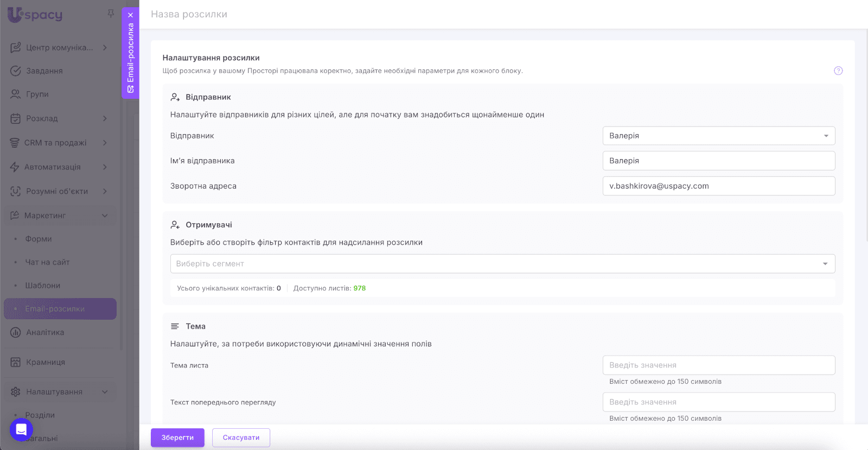
Task: Open the support chat bubble
Action: click(x=21, y=430)
